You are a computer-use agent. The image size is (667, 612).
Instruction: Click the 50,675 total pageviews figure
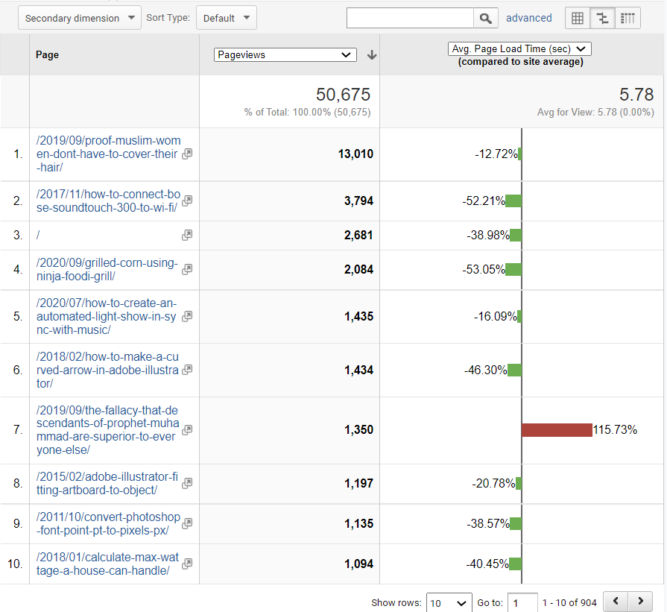coord(343,94)
